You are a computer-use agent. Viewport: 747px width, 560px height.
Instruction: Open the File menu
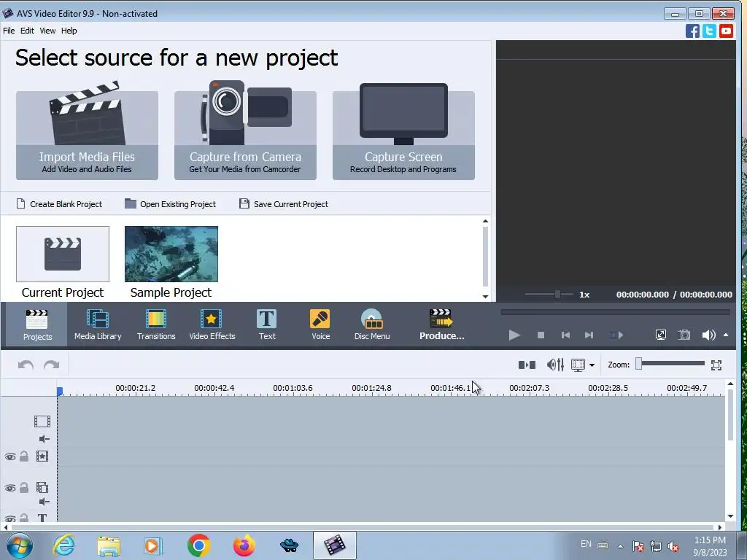pyautogui.click(x=9, y=31)
